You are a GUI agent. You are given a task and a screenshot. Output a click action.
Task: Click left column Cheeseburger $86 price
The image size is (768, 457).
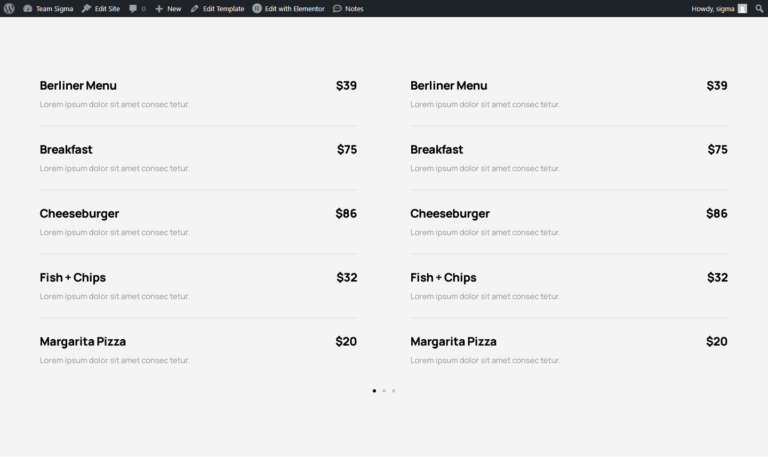tap(346, 214)
